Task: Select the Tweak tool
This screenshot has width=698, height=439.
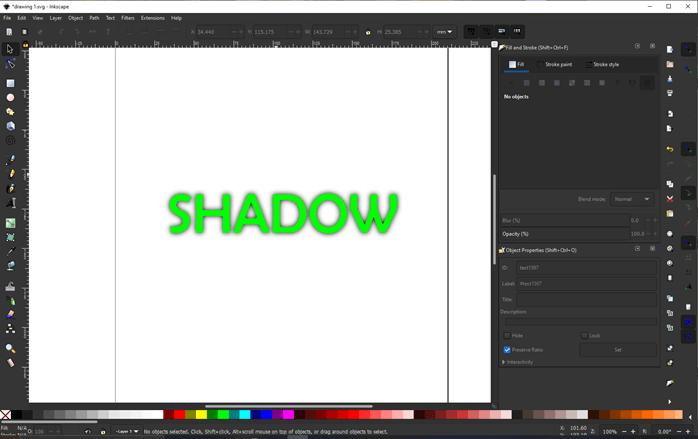Action: [10, 286]
